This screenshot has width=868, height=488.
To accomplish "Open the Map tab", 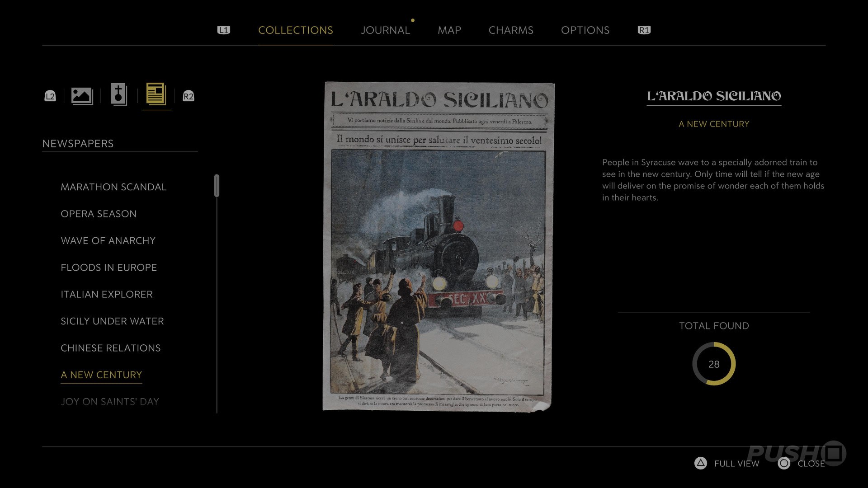I will [449, 30].
